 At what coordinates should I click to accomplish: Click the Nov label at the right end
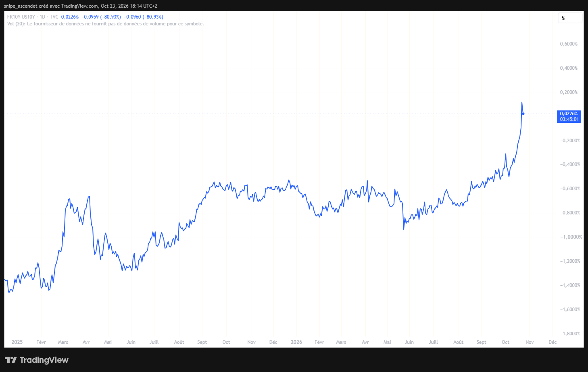point(530,342)
